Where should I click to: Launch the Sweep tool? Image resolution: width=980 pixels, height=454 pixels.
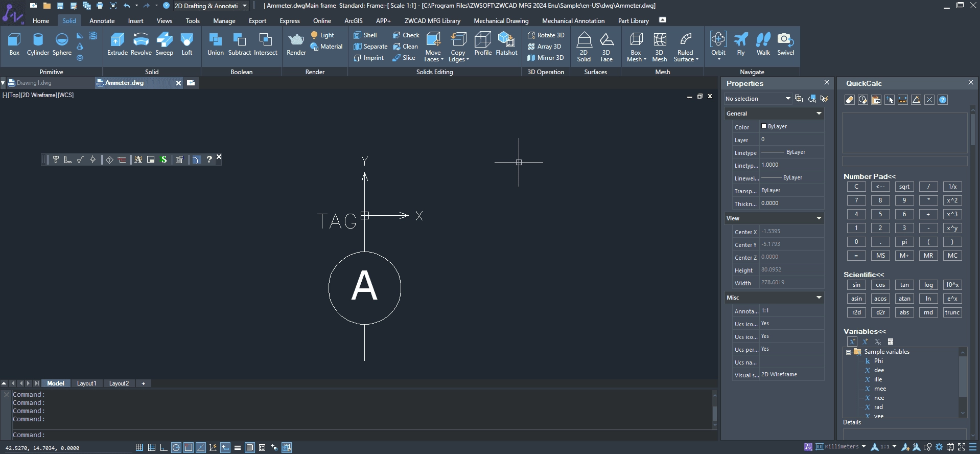coord(164,44)
